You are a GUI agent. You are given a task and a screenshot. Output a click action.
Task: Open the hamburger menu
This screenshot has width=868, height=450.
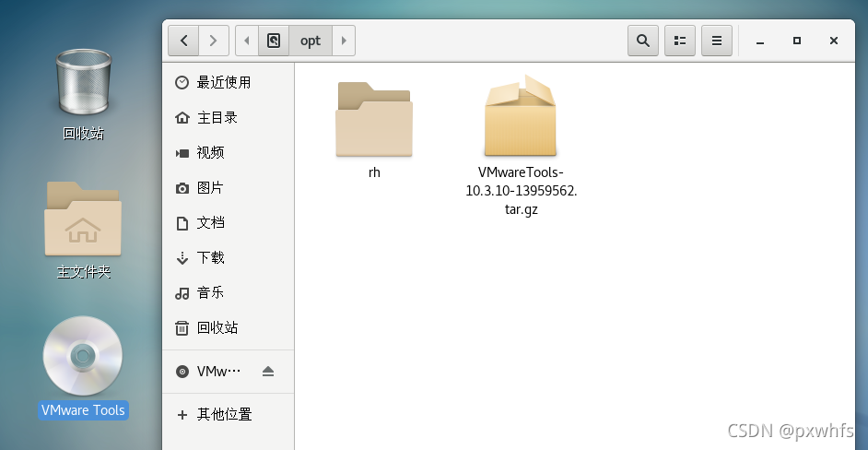pyautogui.click(x=717, y=41)
